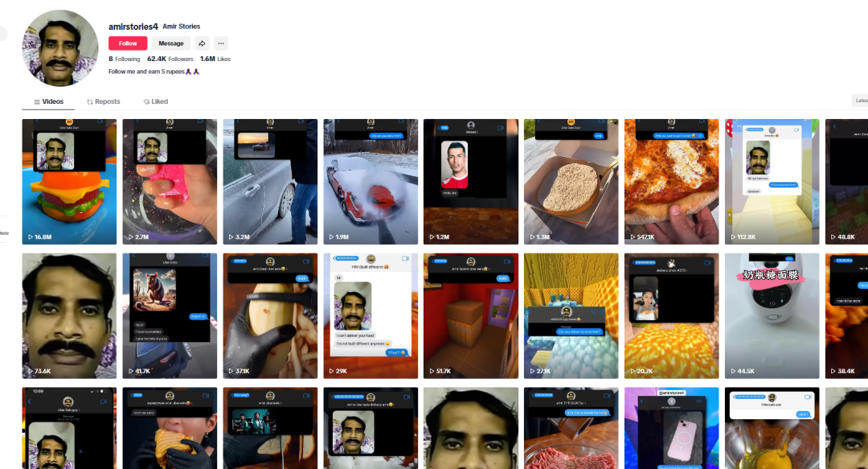The height and width of the screenshot is (469, 868).
Task: Open the footballer video with 1.2M views
Action: [x=471, y=182]
